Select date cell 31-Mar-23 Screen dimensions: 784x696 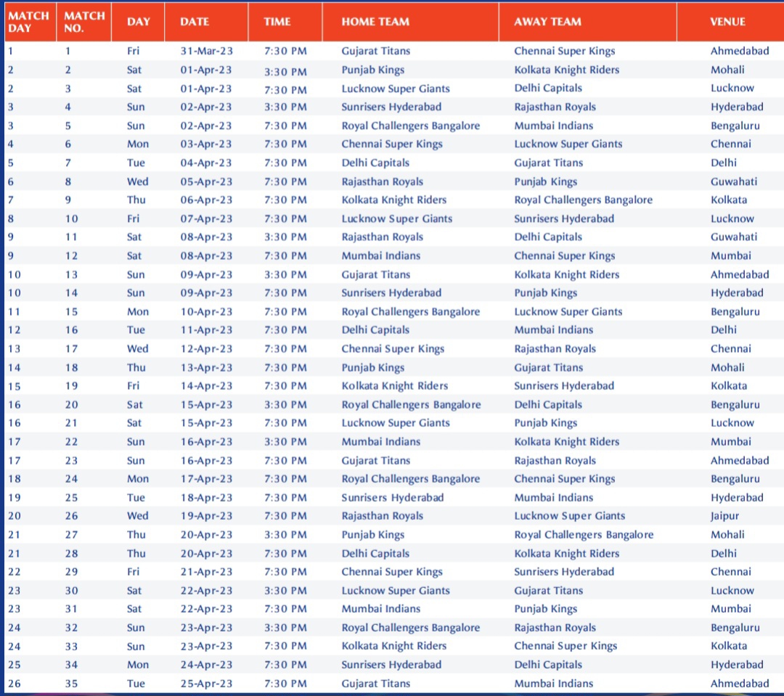(x=206, y=51)
